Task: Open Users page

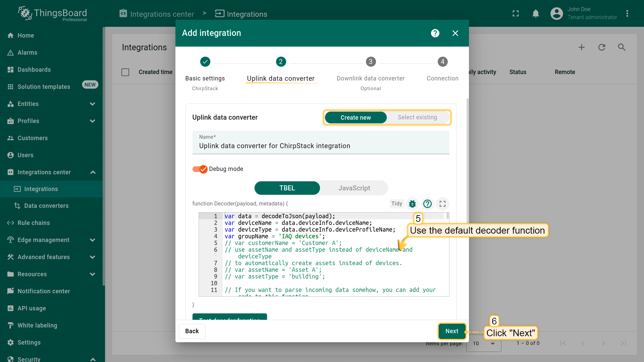Action: (x=51, y=155)
